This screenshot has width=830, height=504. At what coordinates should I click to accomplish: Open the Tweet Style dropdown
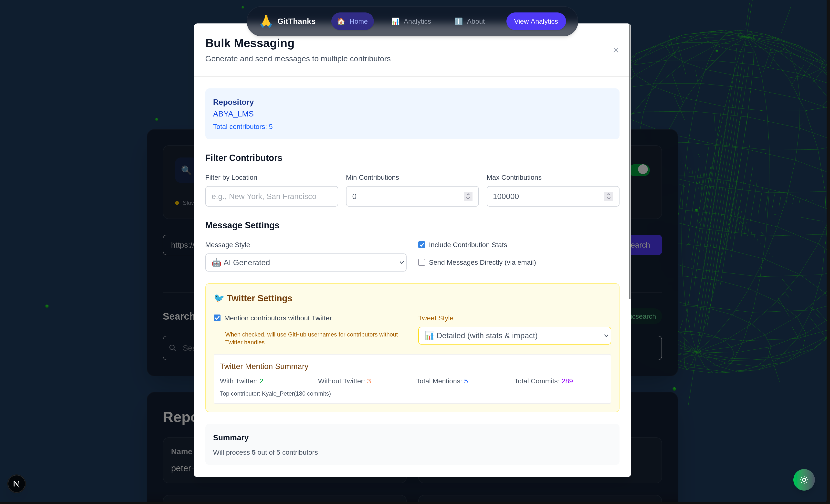[514, 336]
